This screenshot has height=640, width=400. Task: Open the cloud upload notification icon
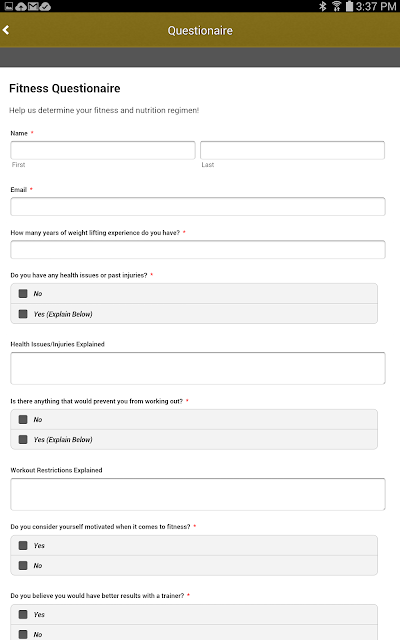21,6
